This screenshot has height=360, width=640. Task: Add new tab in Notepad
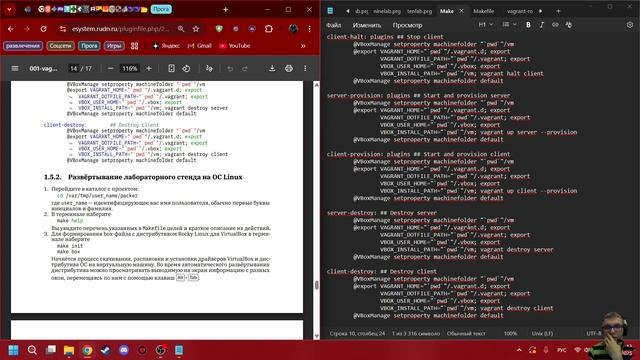(558, 11)
